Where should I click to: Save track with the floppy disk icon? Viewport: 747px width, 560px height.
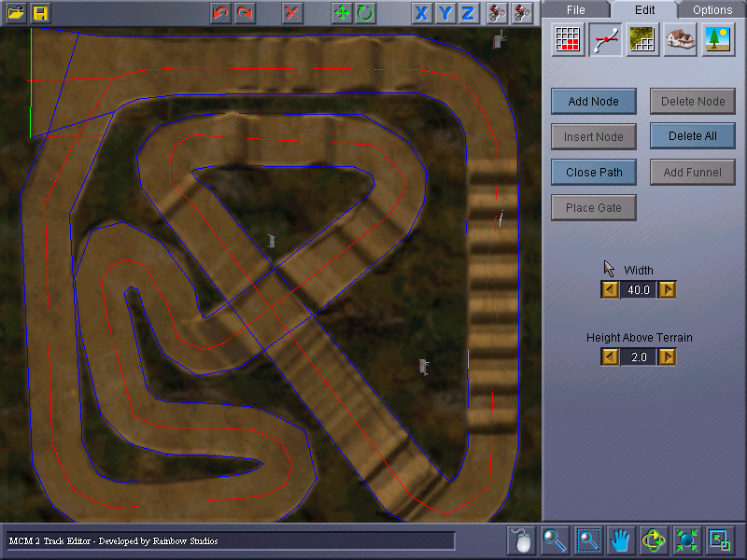(40, 13)
